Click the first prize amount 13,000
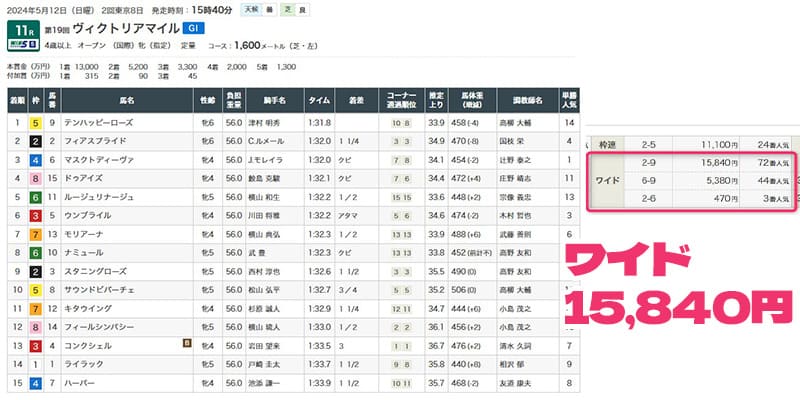The height and width of the screenshot is (400, 800). 87,67
